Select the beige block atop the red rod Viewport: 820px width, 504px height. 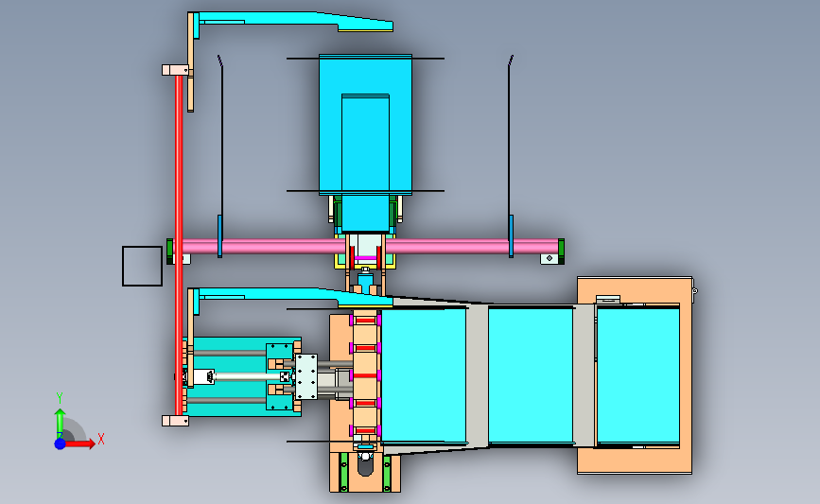click(x=175, y=70)
